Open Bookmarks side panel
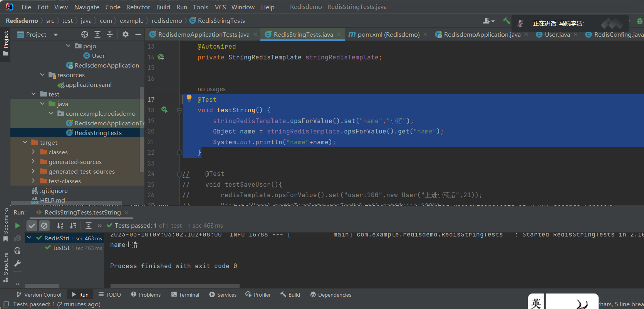The width and height of the screenshot is (644, 309). 5,225
